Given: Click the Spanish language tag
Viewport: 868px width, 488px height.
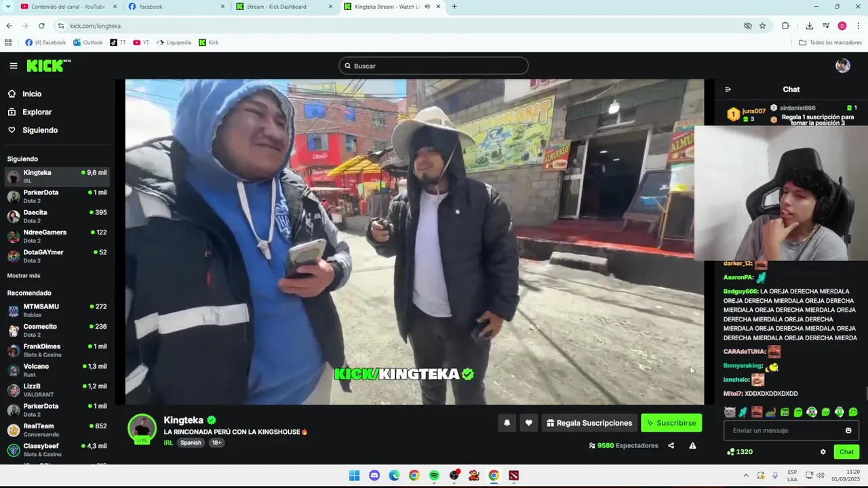Looking at the screenshot, I should click(191, 443).
